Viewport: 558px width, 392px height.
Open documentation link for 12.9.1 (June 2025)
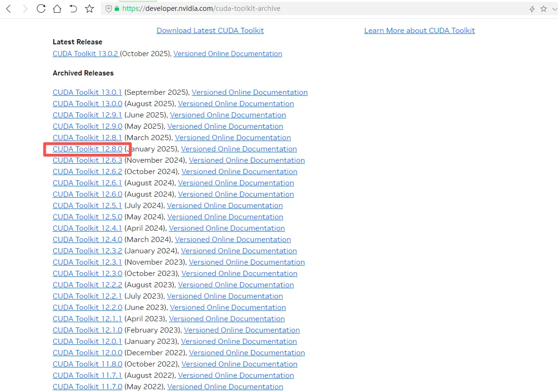click(228, 115)
